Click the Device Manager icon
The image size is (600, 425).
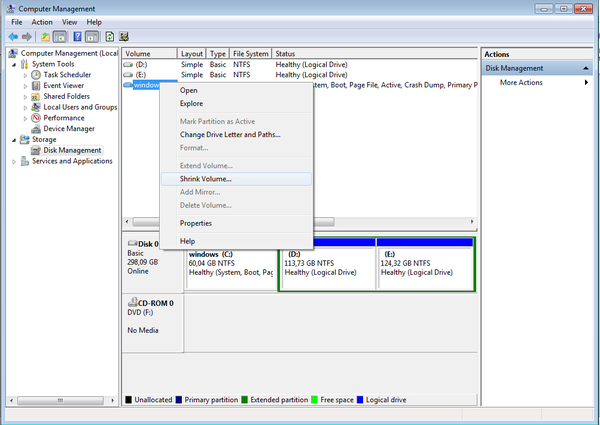[x=36, y=129]
